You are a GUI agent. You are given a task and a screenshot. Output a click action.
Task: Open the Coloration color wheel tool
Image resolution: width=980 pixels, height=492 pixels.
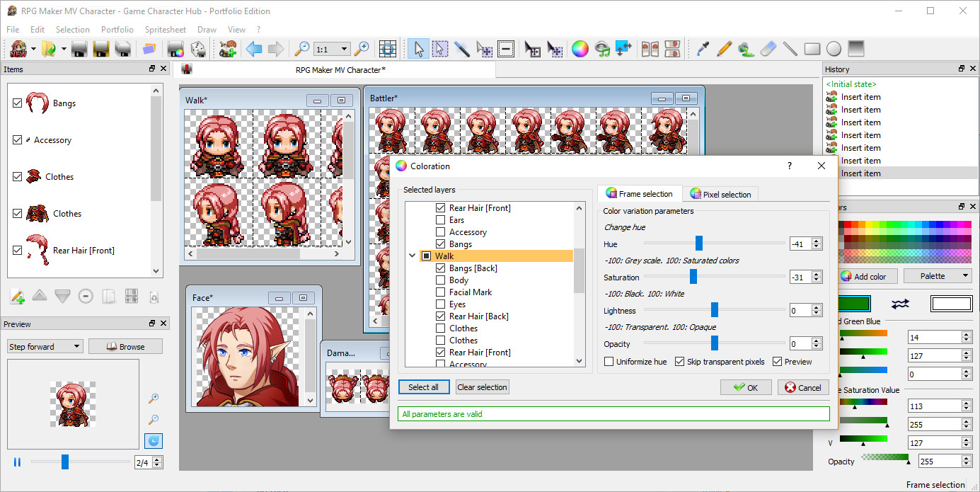580,48
